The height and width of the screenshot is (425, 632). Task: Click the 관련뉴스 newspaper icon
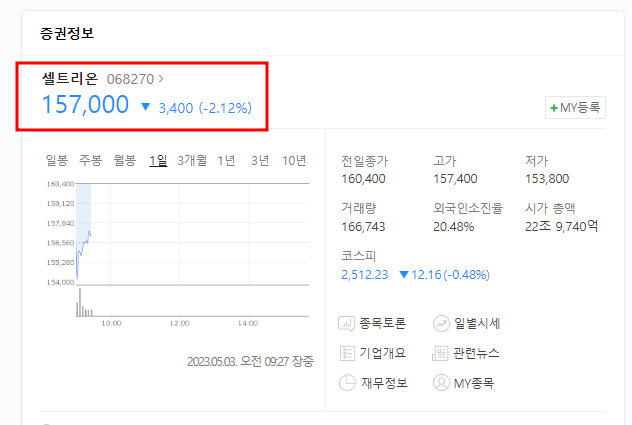pyautogui.click(x=440, y=353)
